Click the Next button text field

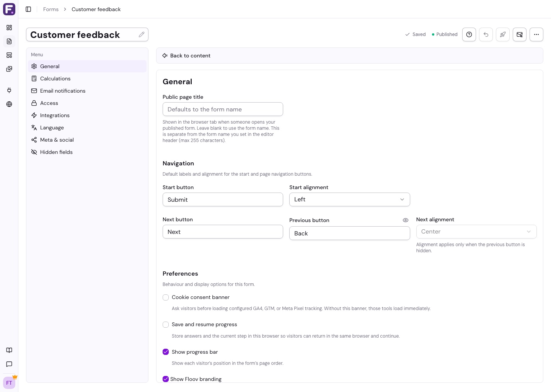tap(223, 232)
